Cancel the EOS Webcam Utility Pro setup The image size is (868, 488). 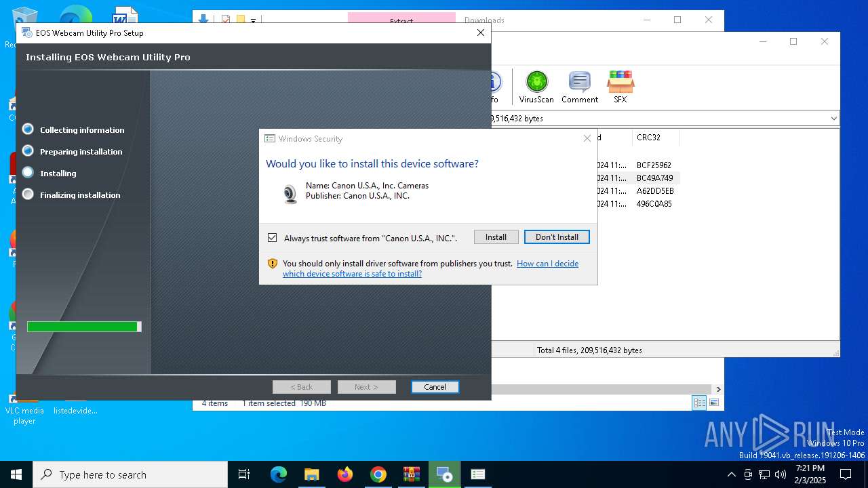click(435, 387)
